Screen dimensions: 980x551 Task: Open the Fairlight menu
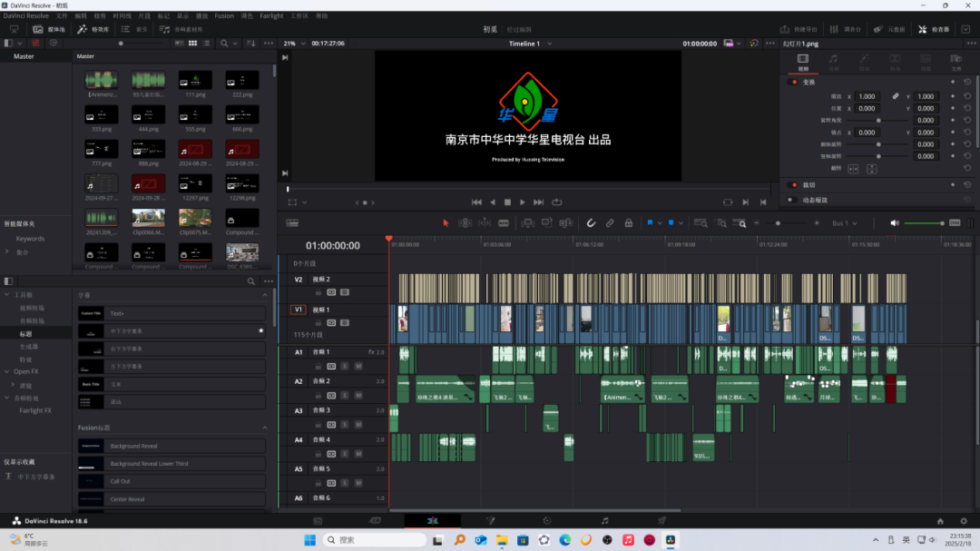(271, 15)
